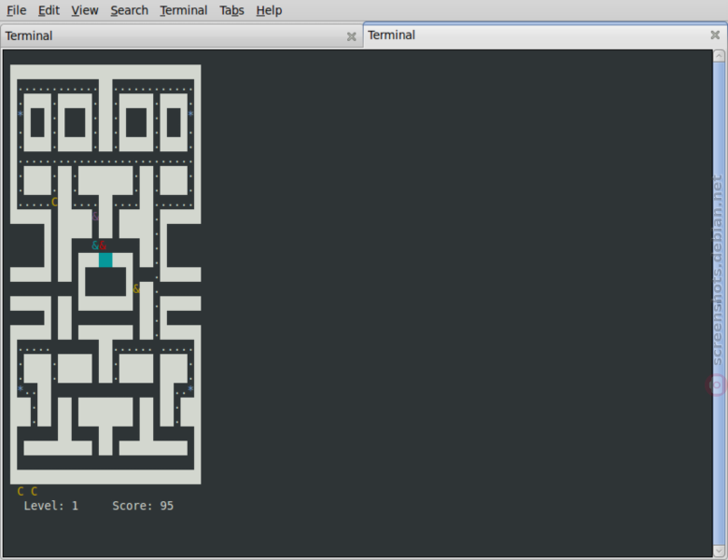Click the 'Level: 1' text
728x560 pixels.
click(51, 506)
